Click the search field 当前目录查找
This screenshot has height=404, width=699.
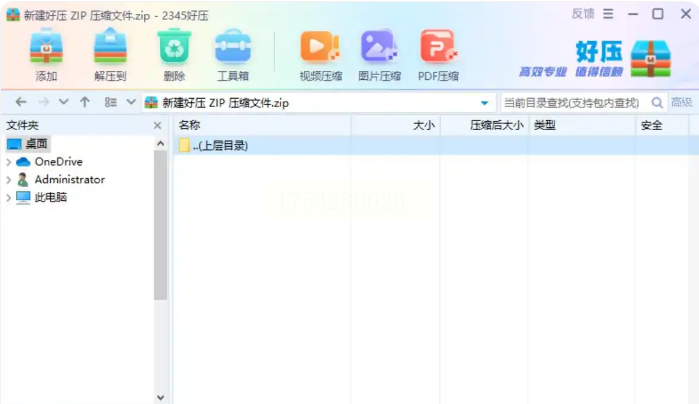pos(574,103)
